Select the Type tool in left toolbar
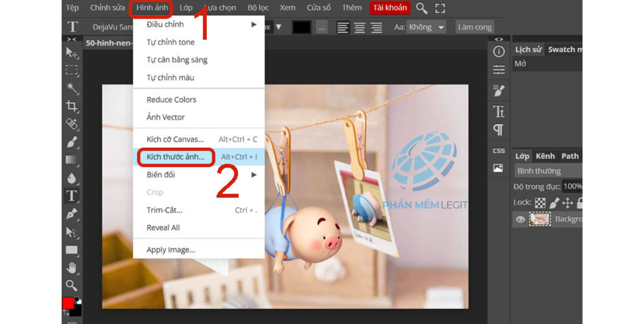Screen dimensions: 644x324 point(72,196)
